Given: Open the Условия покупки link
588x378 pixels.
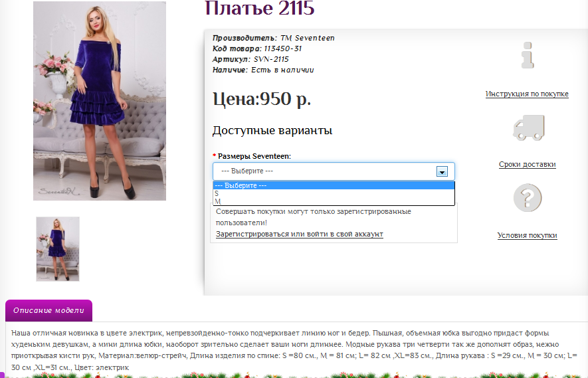Looking at the screenshot, I should [528, 235].
